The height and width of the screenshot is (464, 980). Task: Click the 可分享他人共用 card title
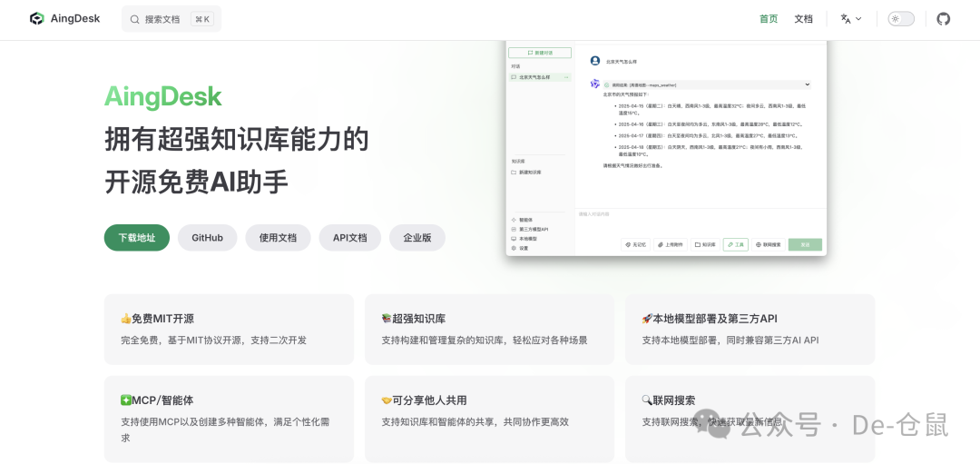[x=425, y=400]
